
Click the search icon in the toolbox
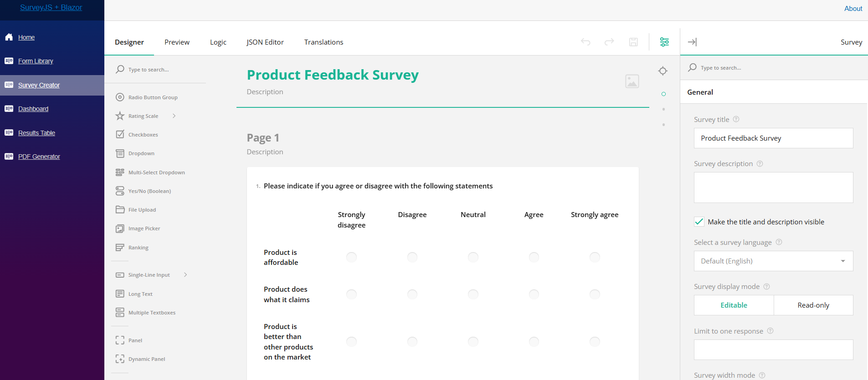point(120,69)
